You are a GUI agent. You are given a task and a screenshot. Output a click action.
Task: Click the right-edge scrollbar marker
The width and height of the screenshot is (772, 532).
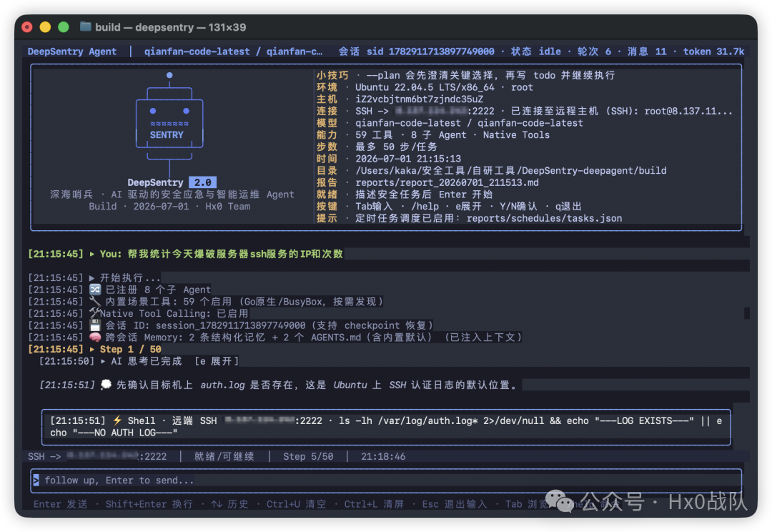click(746, 313)
